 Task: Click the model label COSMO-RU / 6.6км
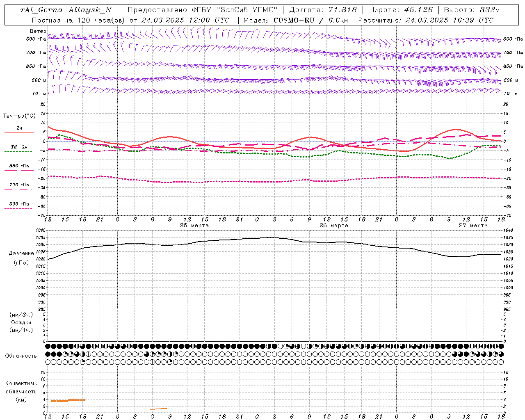pyautogui.click(x=311, y=20)
